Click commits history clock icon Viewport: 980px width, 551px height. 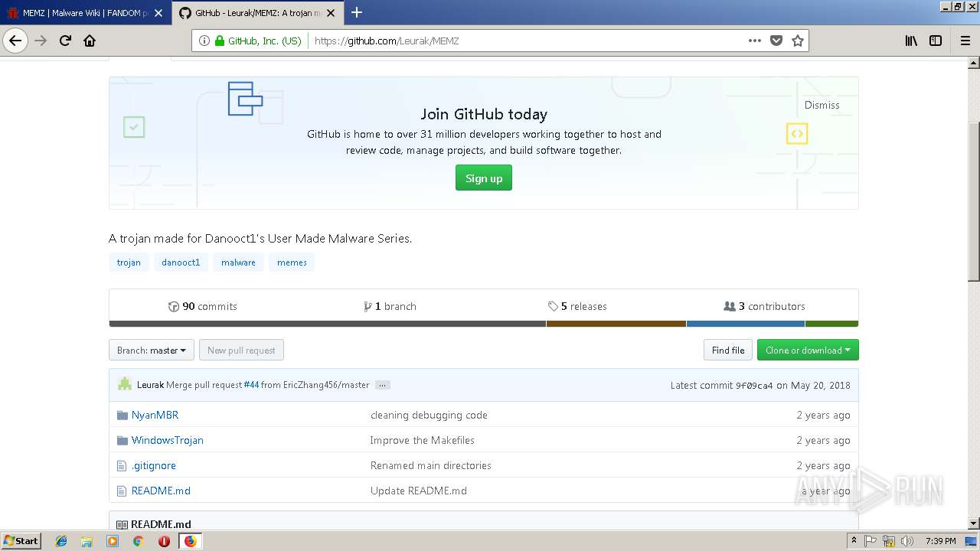point(174,306)
